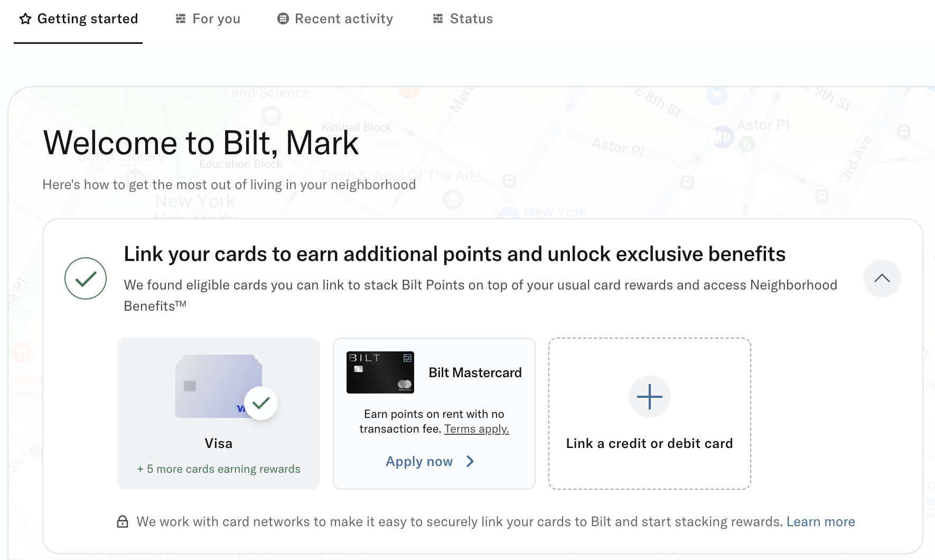This screenshot has height=560, width=935.
Task: Open the Status tab
Action: click(471, 18)
